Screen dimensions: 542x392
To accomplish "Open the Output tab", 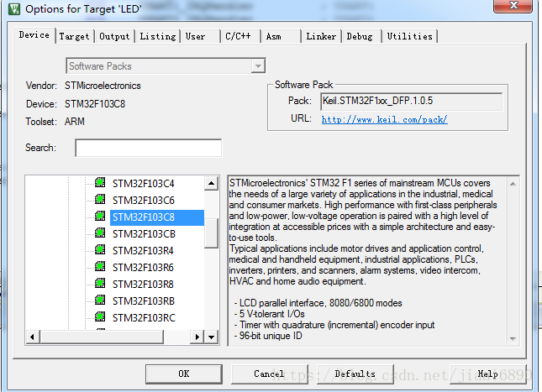I will point(114,36).
